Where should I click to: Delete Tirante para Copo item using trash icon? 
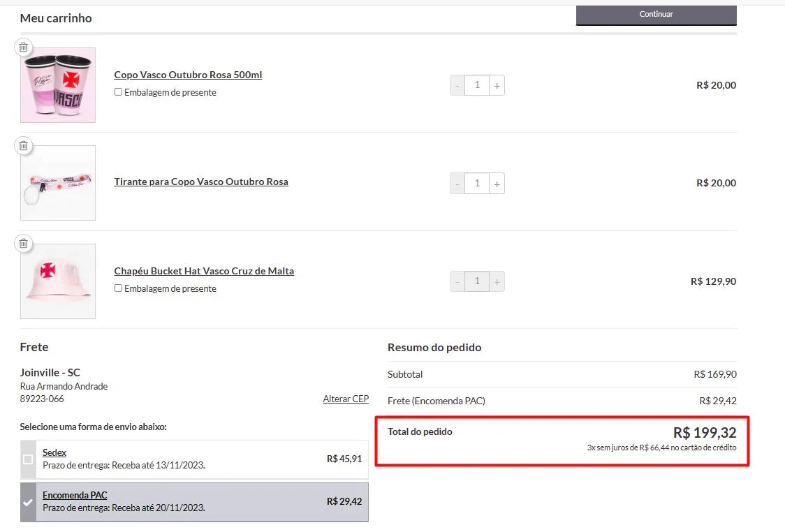[x=24, y=146]
